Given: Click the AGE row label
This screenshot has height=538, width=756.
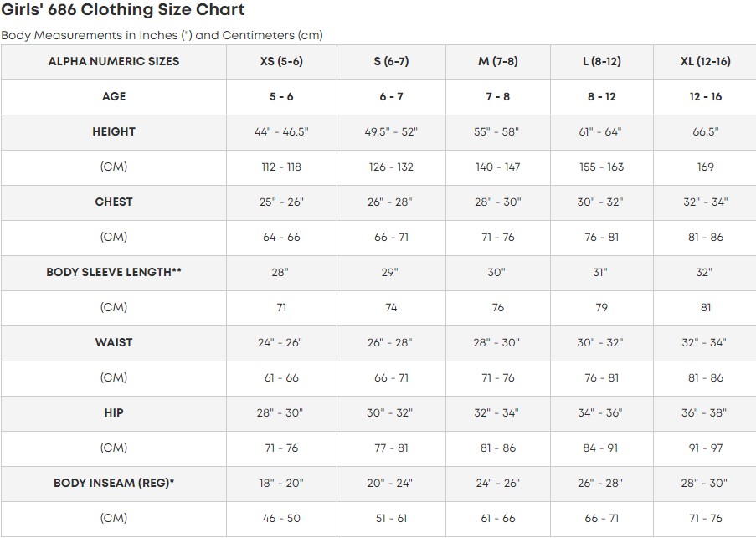Looking at the screenshot, I should tap(114, 97).
